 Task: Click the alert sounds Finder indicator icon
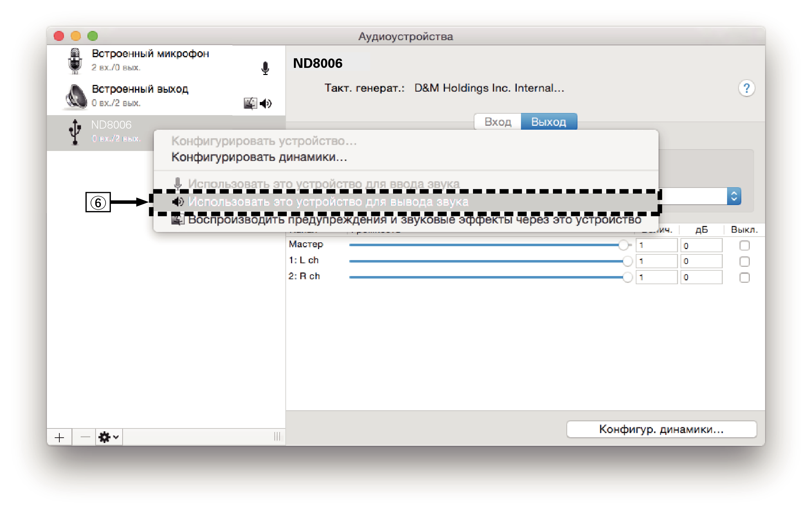(250, 103)
